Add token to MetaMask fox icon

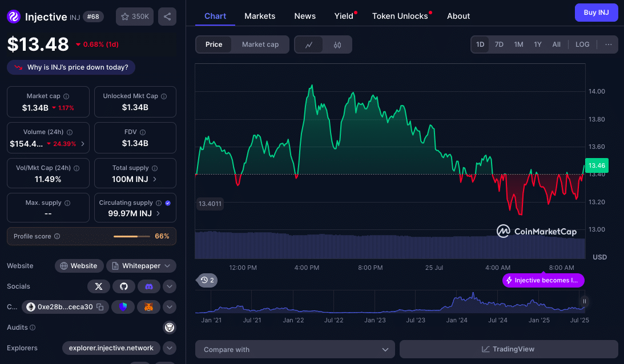point(148,307)
